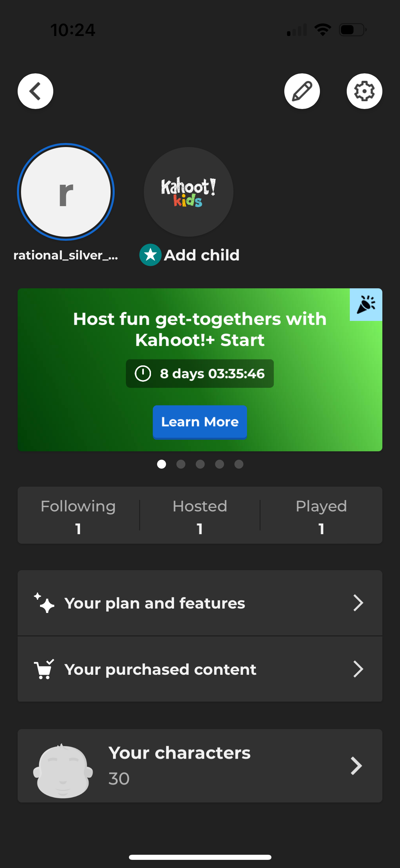Tap Learn More on the Kahoot!+ banner
400x868 pixels.
pos(199,422)
